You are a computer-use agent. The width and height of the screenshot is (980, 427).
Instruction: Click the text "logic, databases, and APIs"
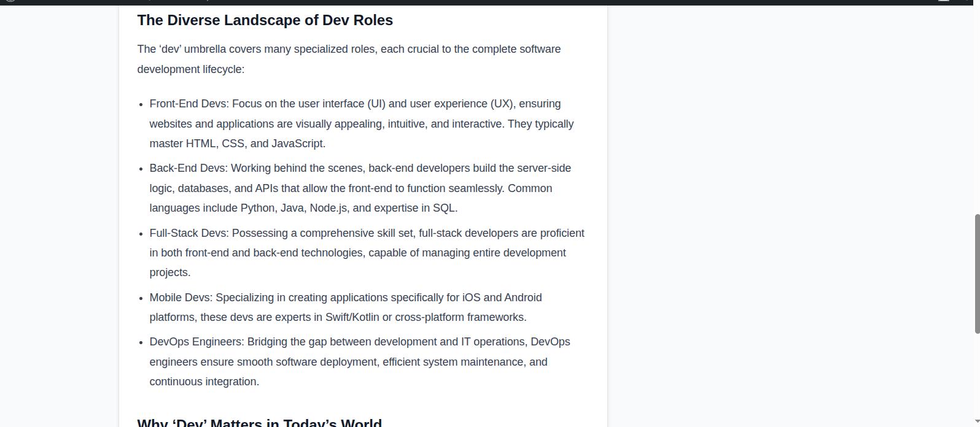tap(214, 188)
